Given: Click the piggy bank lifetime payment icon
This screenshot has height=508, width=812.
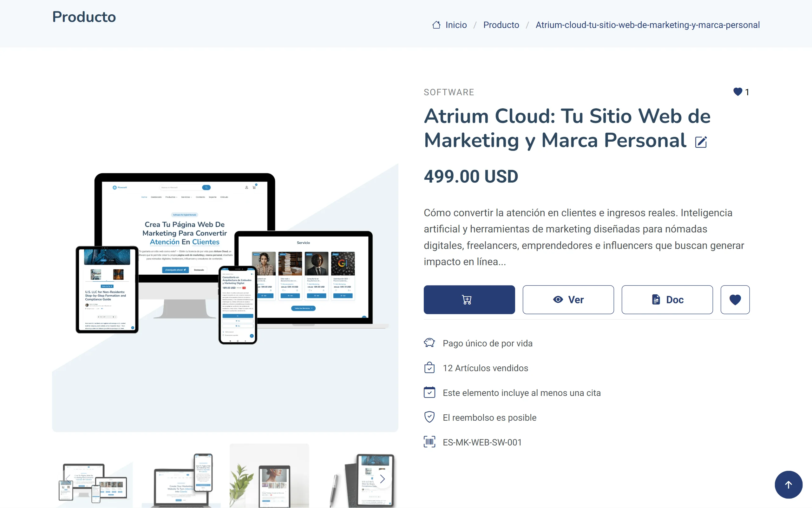Looking at the screenshot, I should [429, 343].
